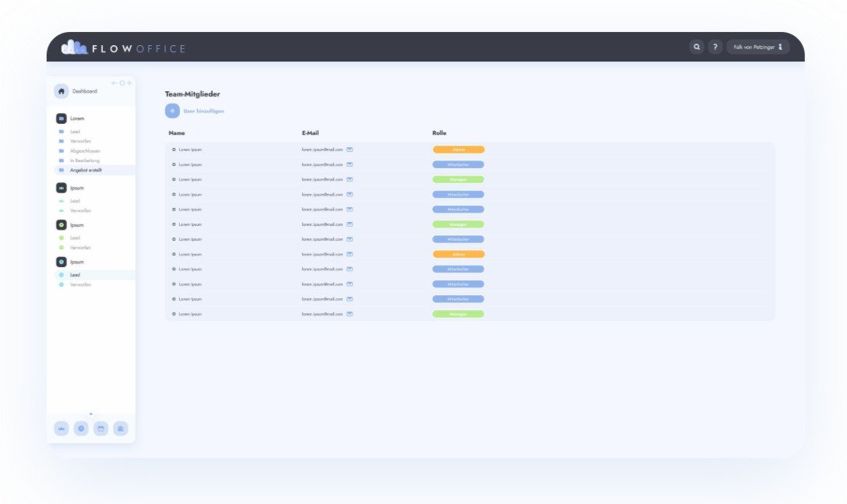Open the calendar icon in bottom sidebar bar
The width and height of the screenshot is (847, 504).
point(101,428)
